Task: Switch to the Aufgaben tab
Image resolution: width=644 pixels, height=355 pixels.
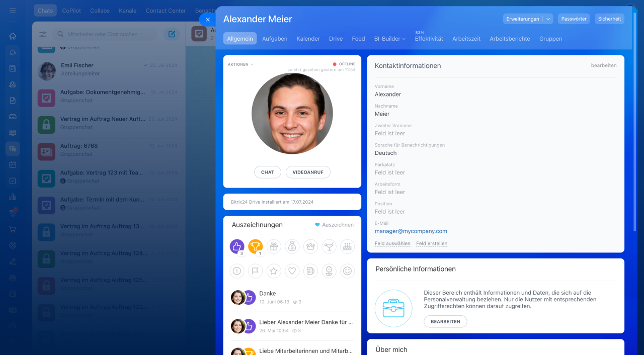Action: [x=275, y=39]
